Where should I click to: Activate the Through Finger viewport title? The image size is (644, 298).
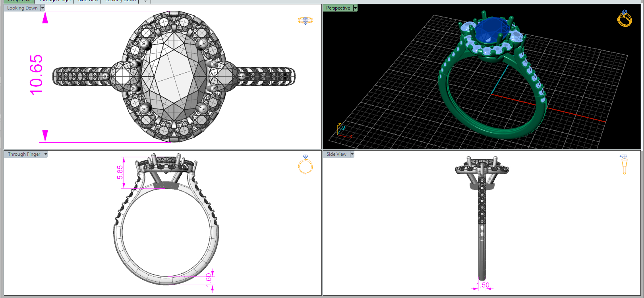24,154
